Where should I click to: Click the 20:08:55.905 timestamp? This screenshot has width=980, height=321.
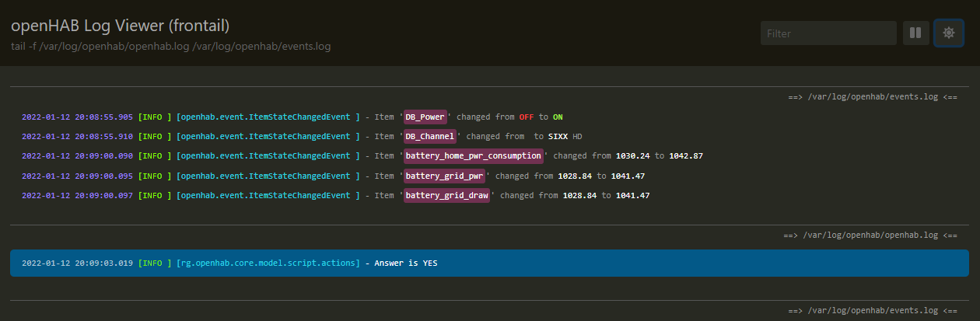coord(77,117)
